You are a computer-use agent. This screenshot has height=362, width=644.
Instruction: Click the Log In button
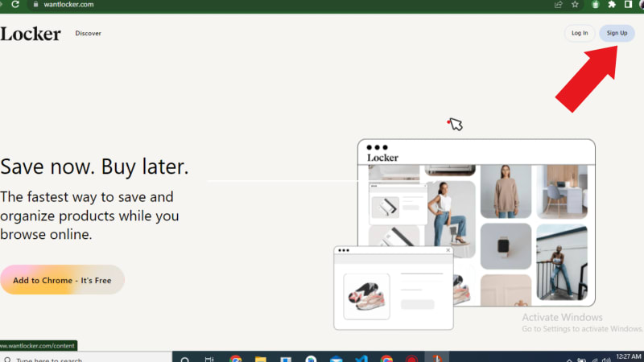click(580, 33)
